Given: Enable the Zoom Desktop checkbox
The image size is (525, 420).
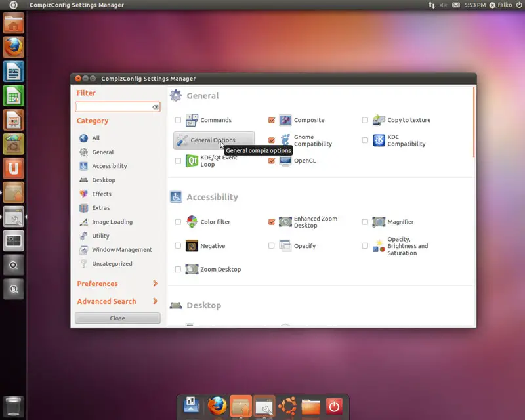Looking at the screenshot, I should 178,269.
